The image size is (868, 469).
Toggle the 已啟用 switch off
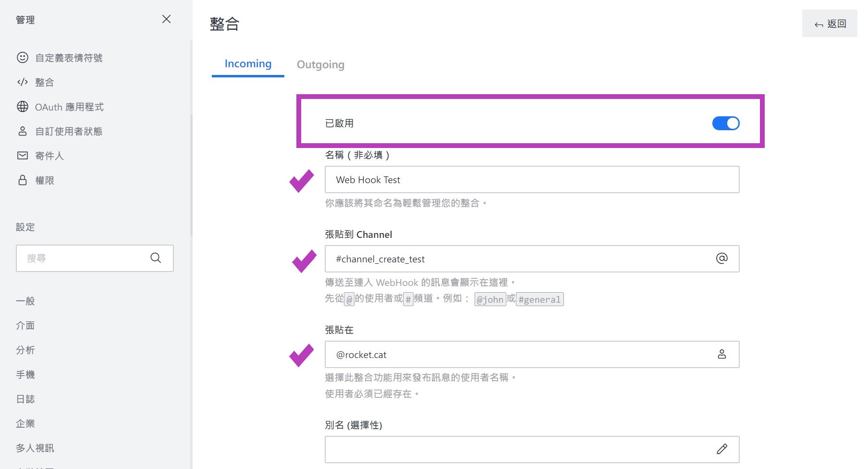click(x=726, y=123)
